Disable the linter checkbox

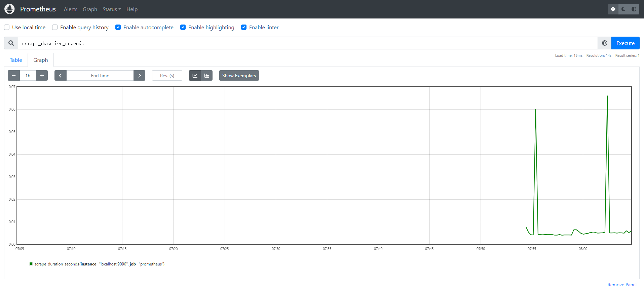[x=244, y=27]
